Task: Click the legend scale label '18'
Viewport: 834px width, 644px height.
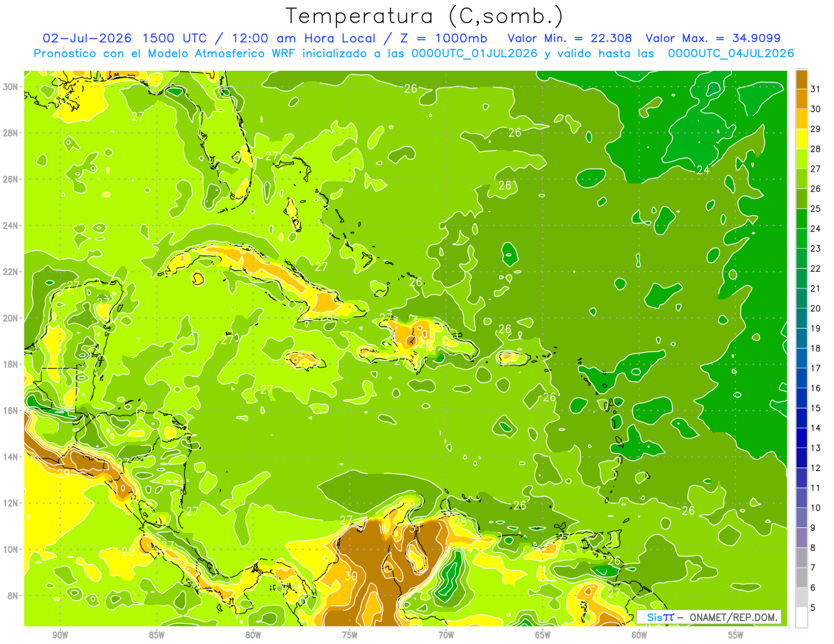Action: [816, 348]
